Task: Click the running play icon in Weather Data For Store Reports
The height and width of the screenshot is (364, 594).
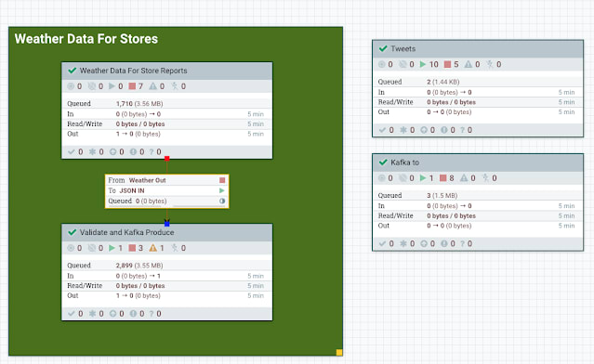Action: point(112,86)
